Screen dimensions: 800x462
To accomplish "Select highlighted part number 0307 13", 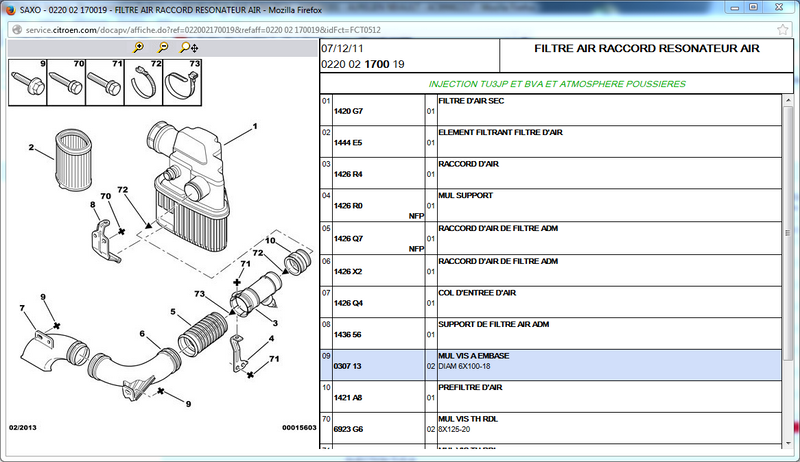I will (347, 366).
